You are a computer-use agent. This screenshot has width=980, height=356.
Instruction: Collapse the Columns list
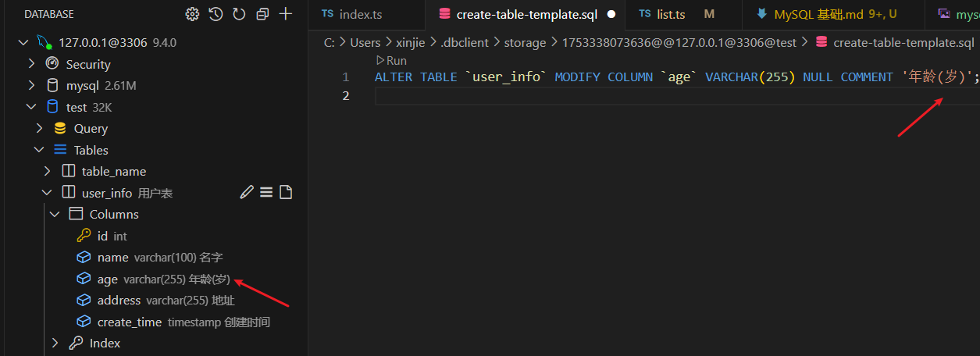coord(55,214)
